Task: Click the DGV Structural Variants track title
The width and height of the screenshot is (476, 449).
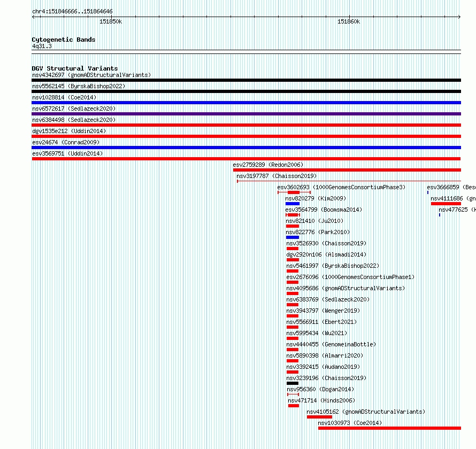Action: click(75, 68)
